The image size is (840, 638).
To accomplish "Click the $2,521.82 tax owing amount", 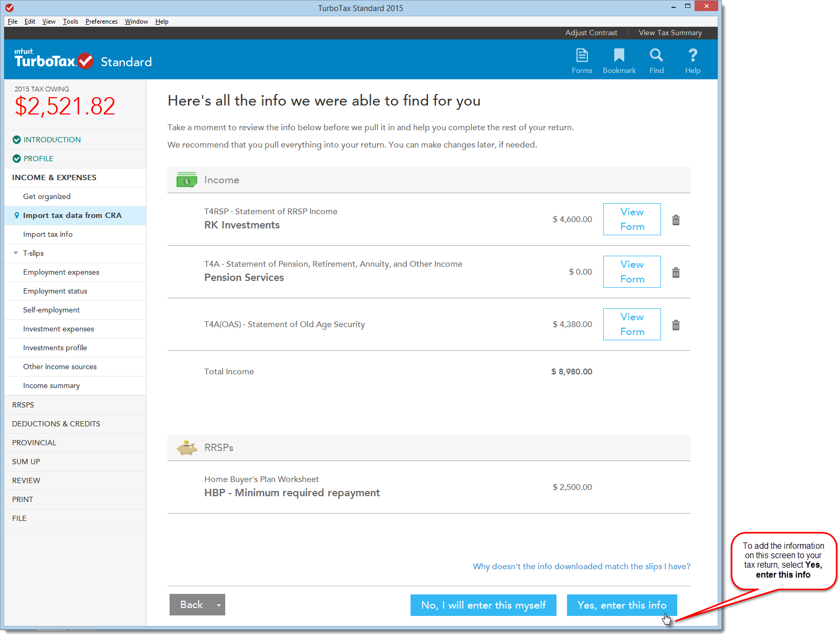I will click(65, 107).
